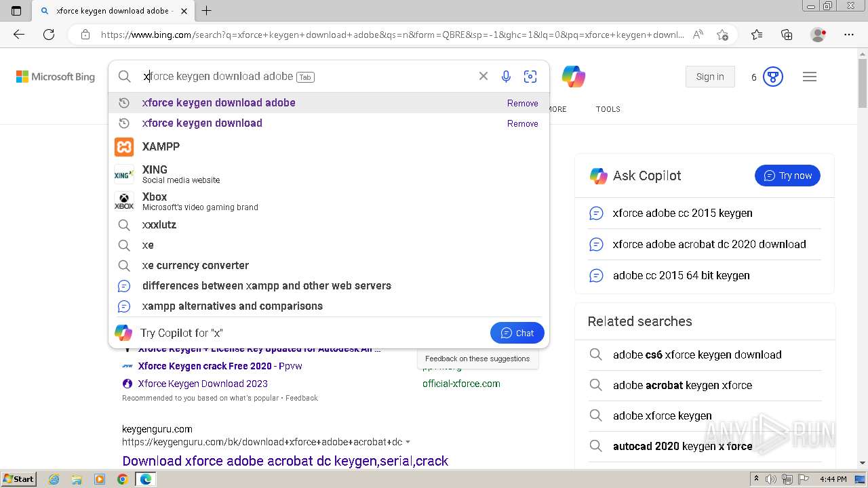
Task: Open File Explorer from taskbar
Action: pos(77,479)
